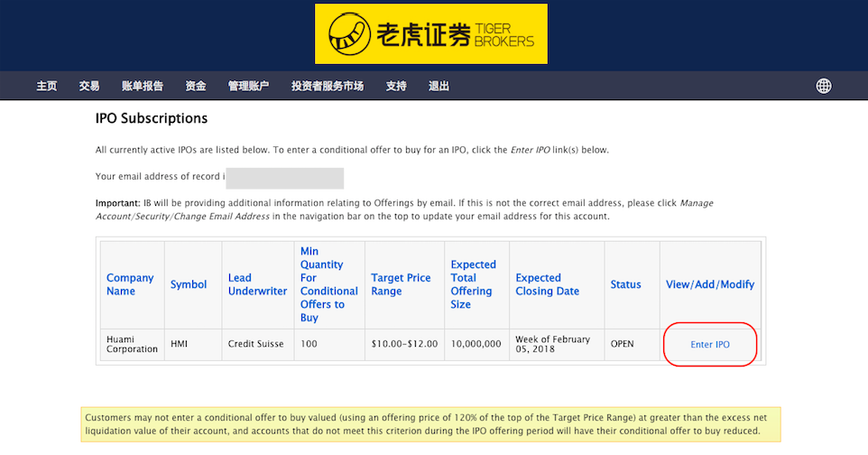Click the View/Add/Modify column header

pyautogui.click(x=710, y=284)
